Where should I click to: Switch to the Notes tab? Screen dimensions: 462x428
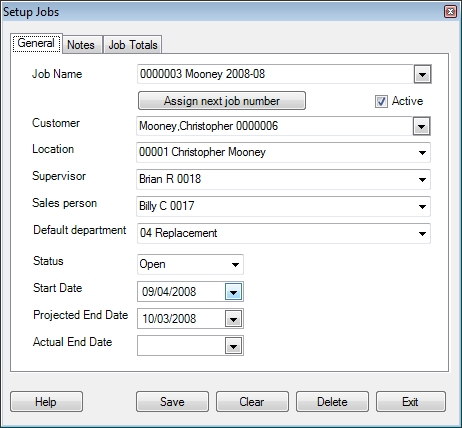81,45
